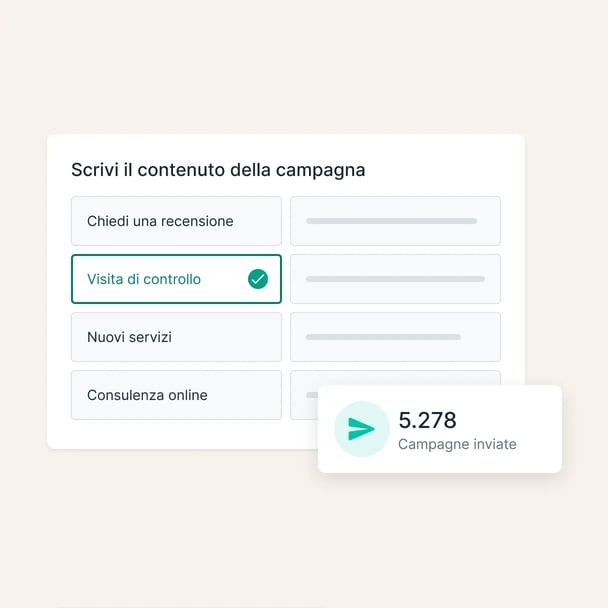Image resolution: width=608 pixels, height=608 pixels.
Task: Click the "Scrivi il contenuto della campagna" heading
Action: pyautogui.click(x=218, y=170)
